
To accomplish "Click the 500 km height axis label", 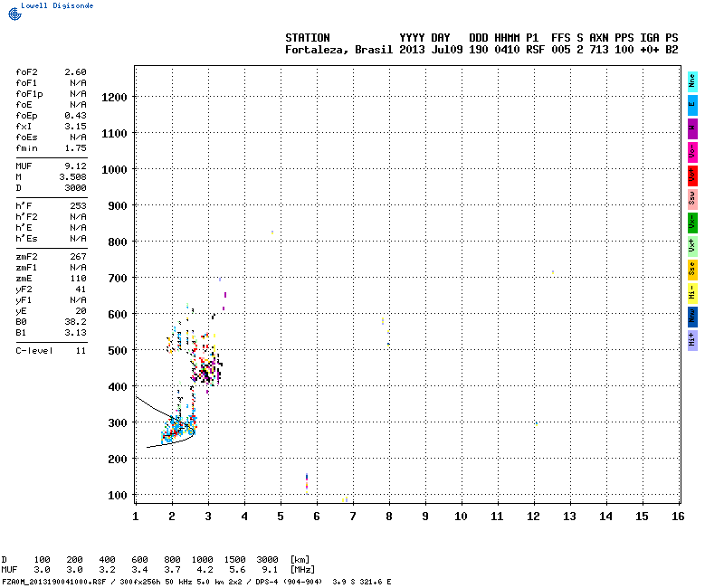I will pos(118,351).
